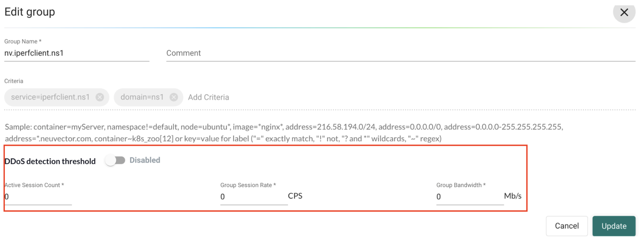Screen dimensions: 644x249
Task: Click the CPS unit label
Action: (x=295, y=196)
